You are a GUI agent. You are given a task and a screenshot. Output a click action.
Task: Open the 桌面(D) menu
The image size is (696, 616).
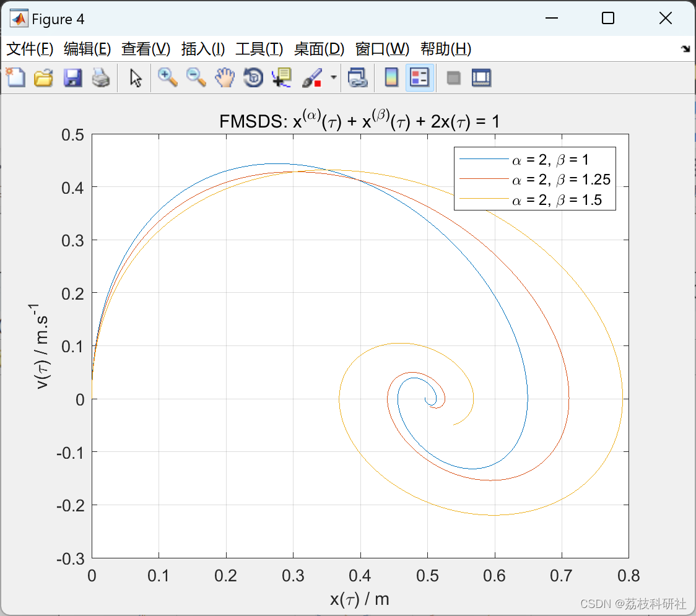[x=319, y=49]
